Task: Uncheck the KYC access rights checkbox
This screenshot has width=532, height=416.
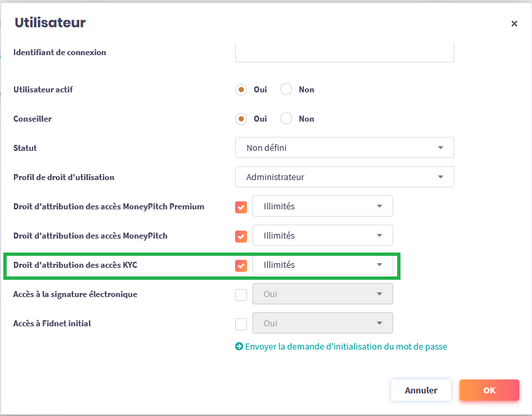Action: pyautogui.click(x=241, y=265)
